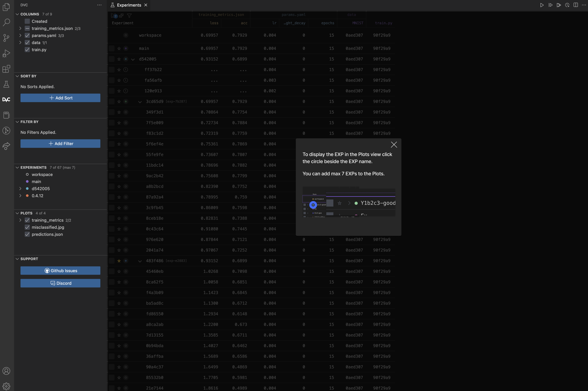Open the Testing beaker view
The image size is (588, 391).
[6, 84]
